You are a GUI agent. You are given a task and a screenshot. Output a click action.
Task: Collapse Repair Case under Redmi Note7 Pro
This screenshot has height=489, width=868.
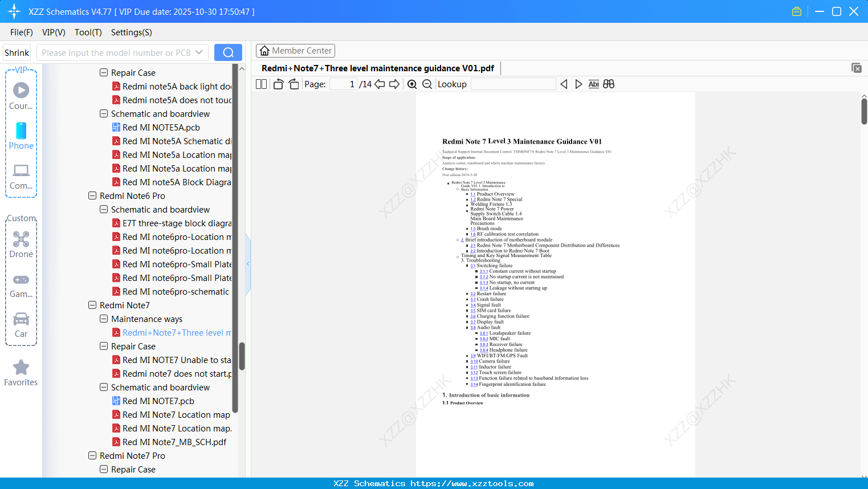tap(104, 470)
